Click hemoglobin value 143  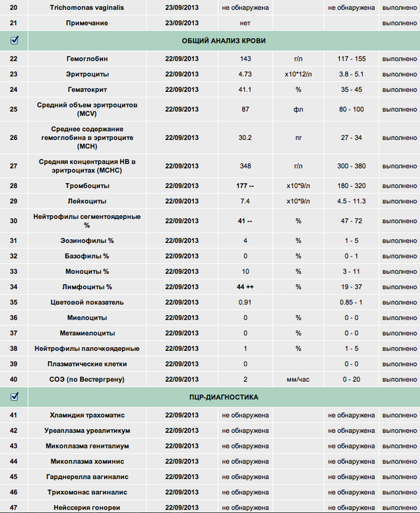point(245,59)
